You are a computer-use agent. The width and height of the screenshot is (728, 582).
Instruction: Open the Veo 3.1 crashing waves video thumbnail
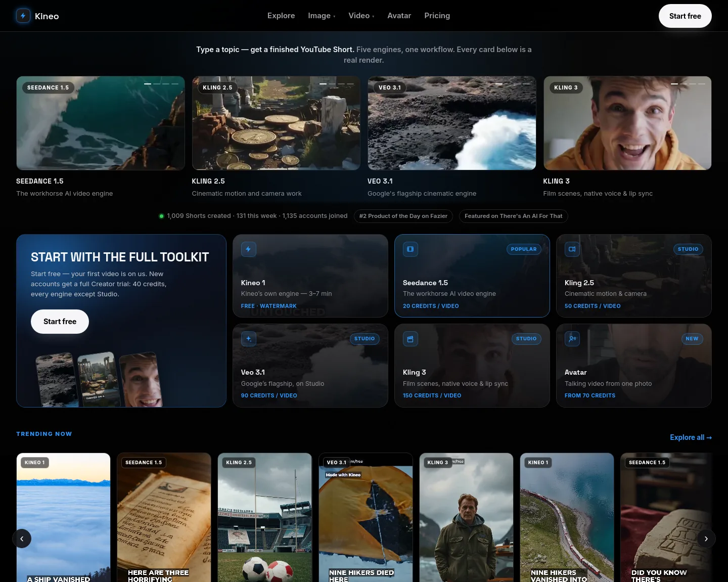[x=452, y=123]
